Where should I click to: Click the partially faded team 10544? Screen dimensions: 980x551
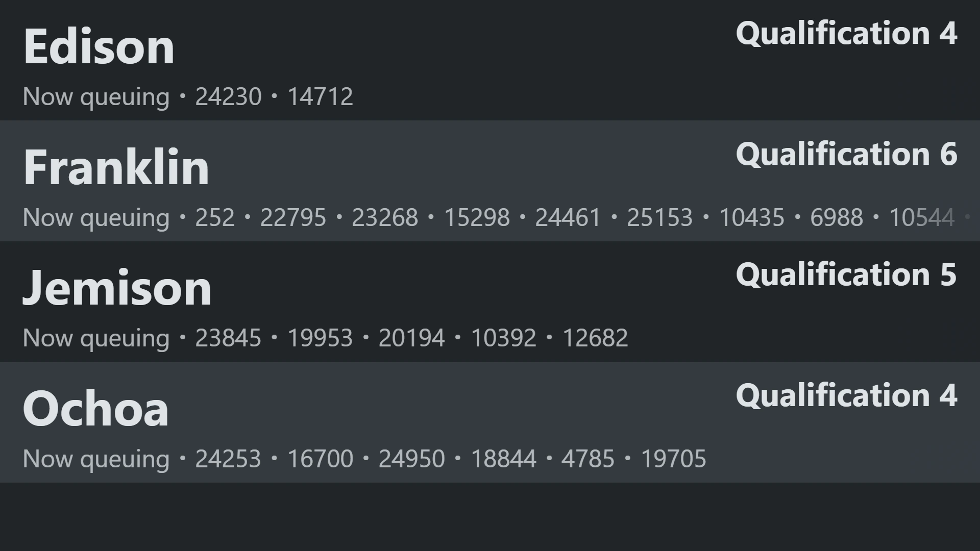[x=921, y=218]
